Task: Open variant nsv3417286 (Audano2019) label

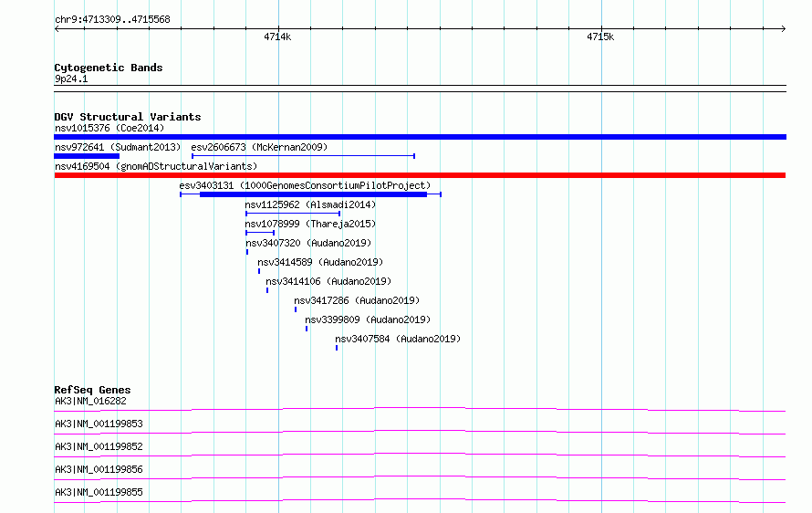Action: 357,300
